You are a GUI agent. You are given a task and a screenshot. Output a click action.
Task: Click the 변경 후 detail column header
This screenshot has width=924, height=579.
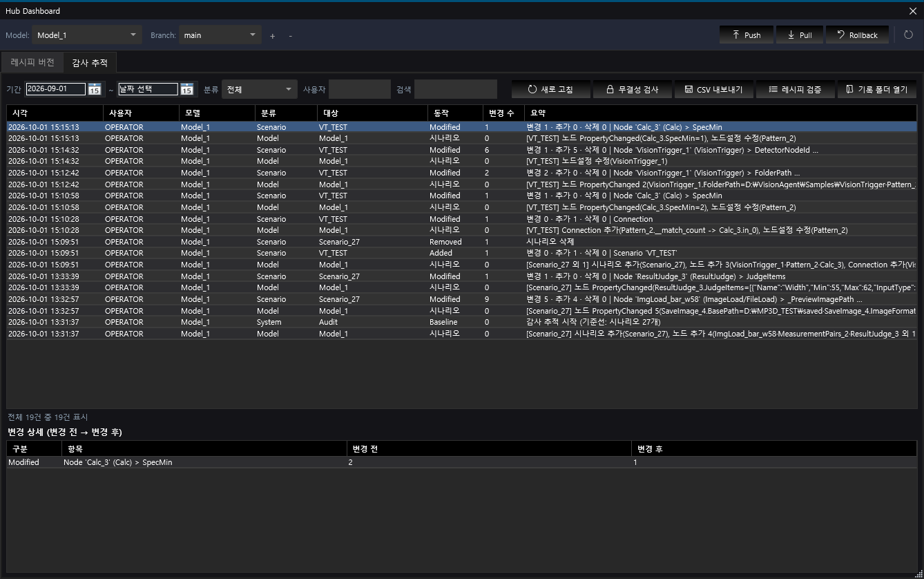774,449
